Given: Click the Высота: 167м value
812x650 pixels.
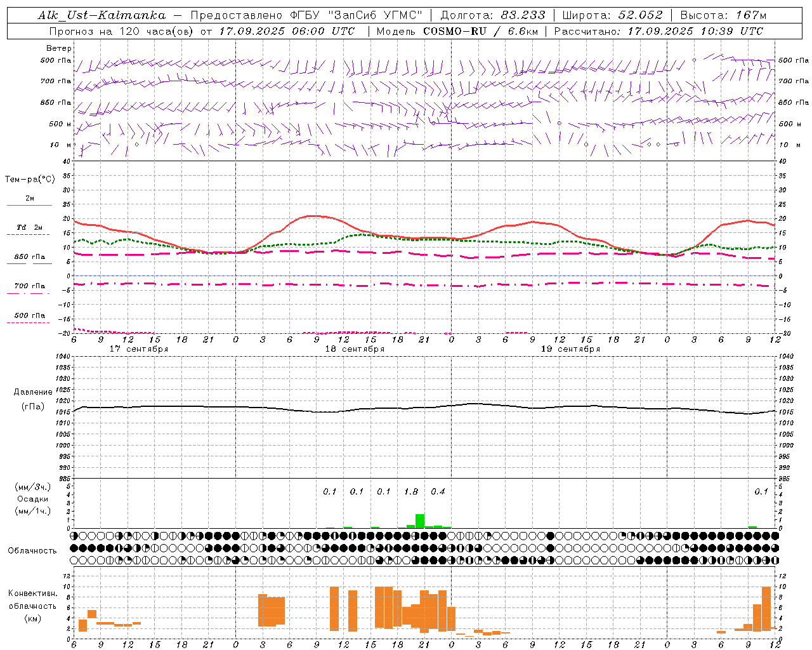Looking at the screenshot, I should 723,15.
